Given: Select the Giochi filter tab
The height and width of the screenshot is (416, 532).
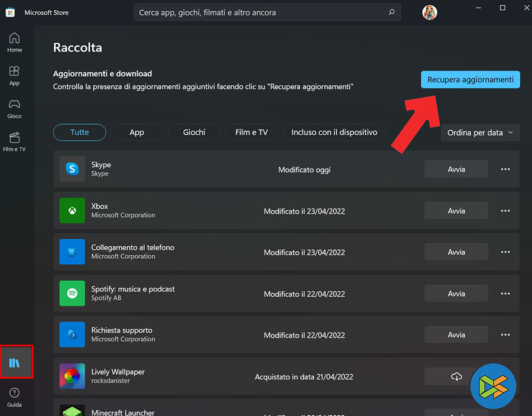Looking at the screenshot, I should [x=194, y=132].
